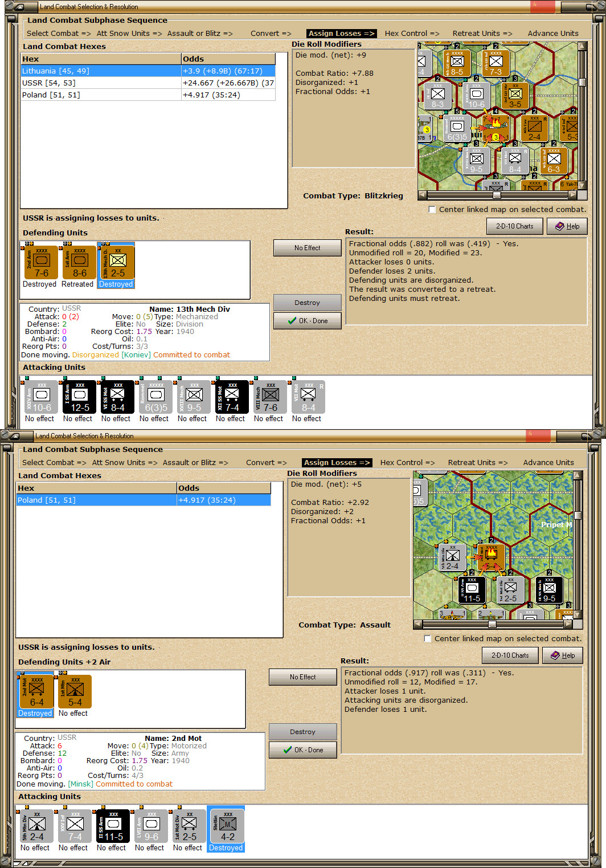Enable center linked map checkbox in upper window
The height and width of the screenshot is (868, 606).
[432, 210]
